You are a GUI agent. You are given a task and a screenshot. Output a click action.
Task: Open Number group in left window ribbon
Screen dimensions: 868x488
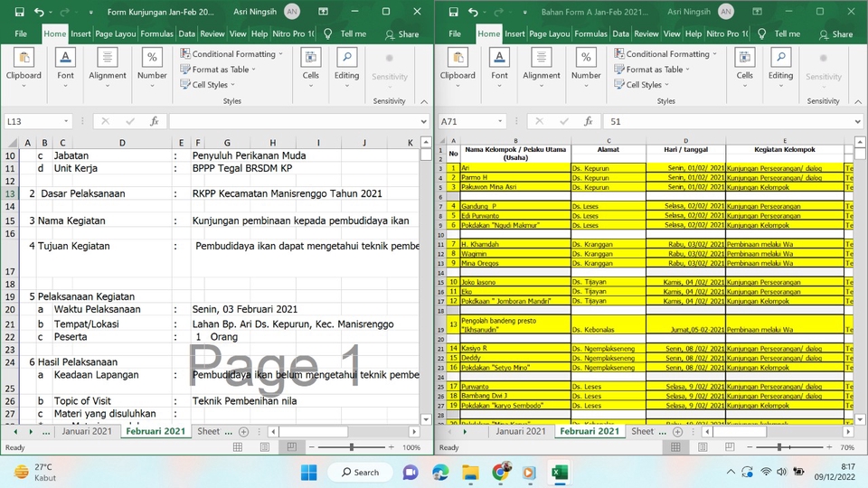pyautogui.click(x=152, y=68)
